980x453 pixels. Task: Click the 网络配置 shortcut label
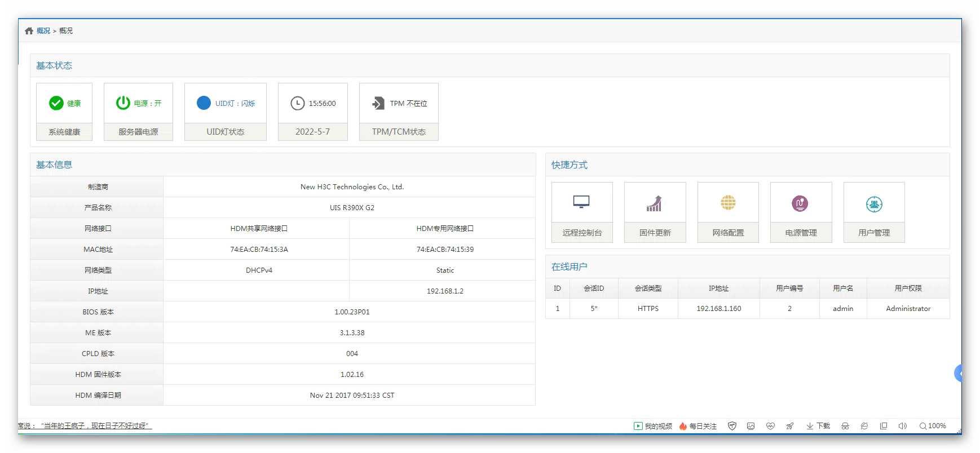click(x=728, y=233)
